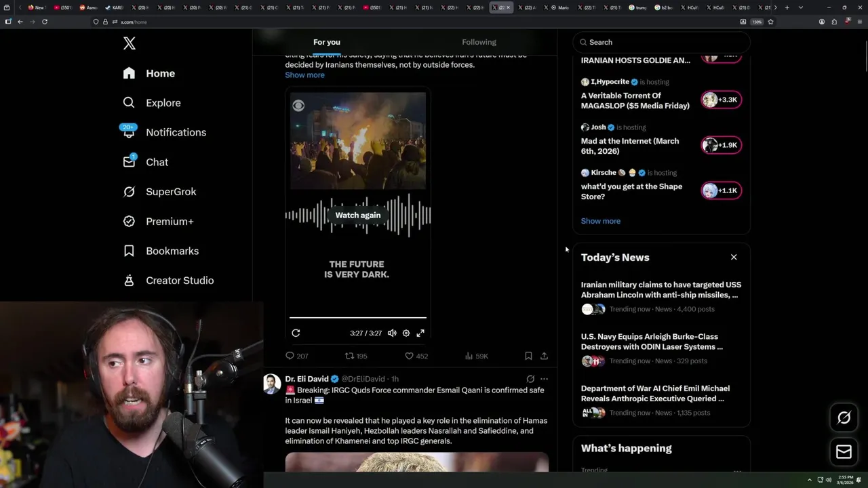Reply to the post with 207 comments
The height and width of the screenshot is (488, 868).
[296, 356]
